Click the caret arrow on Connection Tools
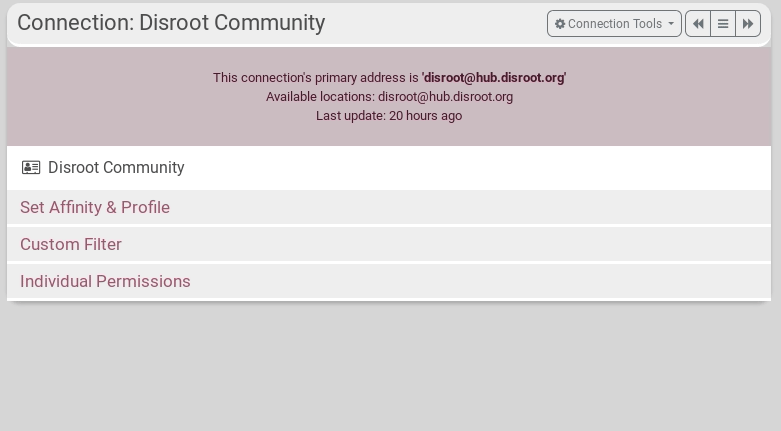The image size is (781, 431). point(671,24)
